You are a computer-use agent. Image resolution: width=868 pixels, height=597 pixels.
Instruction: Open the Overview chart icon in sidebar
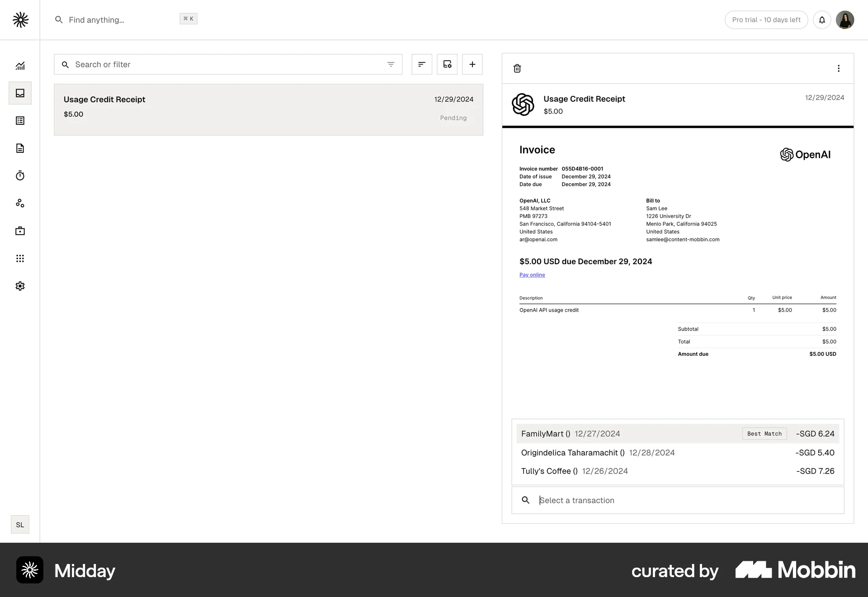20,66
